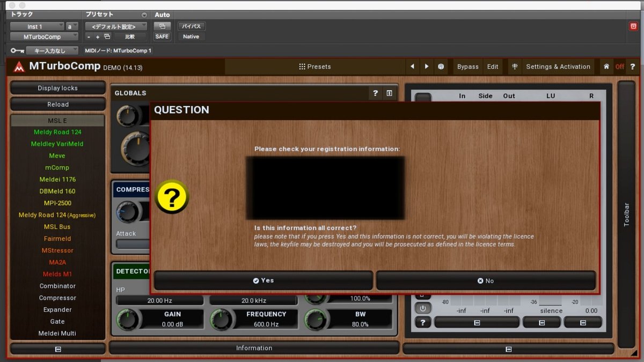Open the Edit menu
The height and width of the screenshot is (362, 644).
pos(493,67)
